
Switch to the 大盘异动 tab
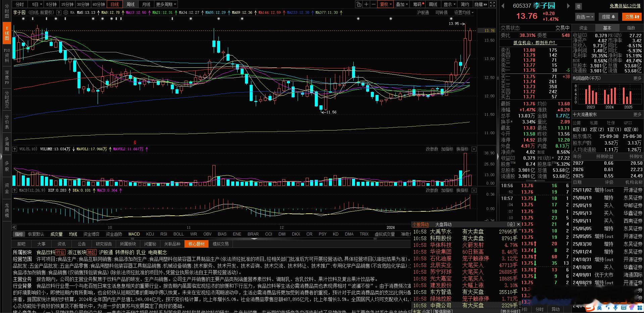[443, 224]
